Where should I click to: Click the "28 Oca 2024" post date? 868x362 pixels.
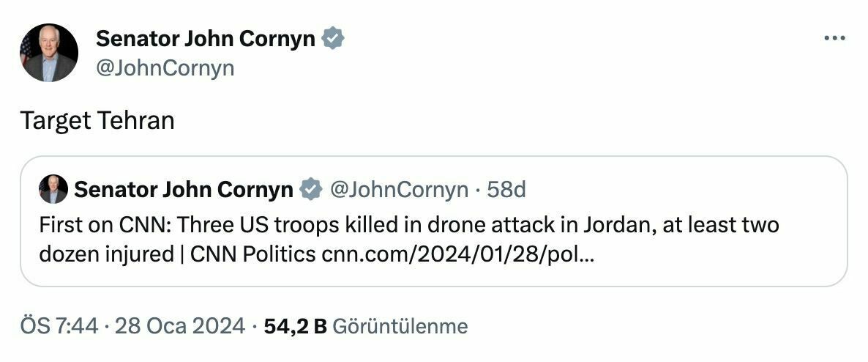pos(179,326)
